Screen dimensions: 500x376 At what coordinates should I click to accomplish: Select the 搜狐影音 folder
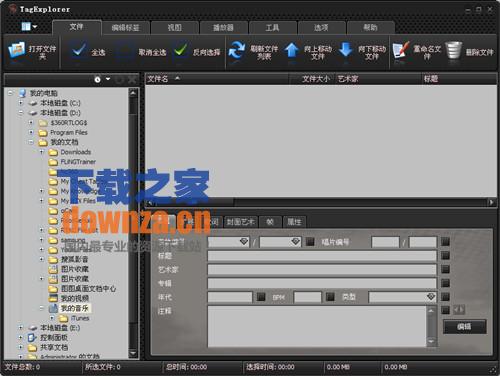pyautogui.click(x=75, y=259)
